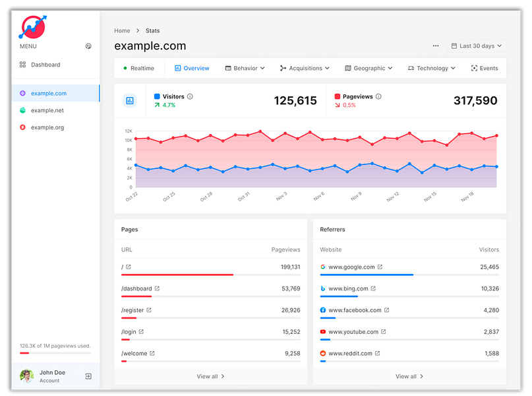Open external link icon for /dashboard
532x396 pixels.
click(157, 288)
